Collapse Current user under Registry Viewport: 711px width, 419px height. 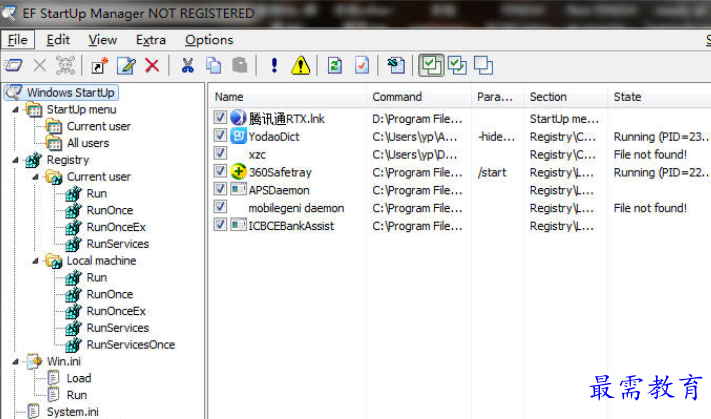click(35, 177)
